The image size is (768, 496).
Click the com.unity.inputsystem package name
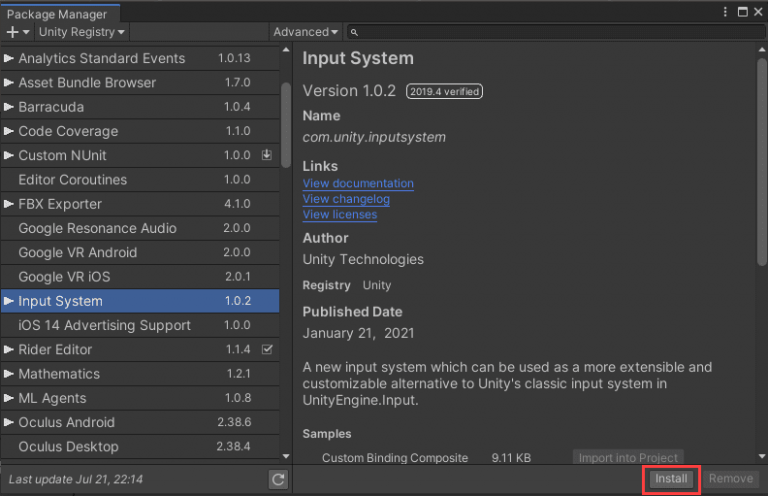[374, 137]
